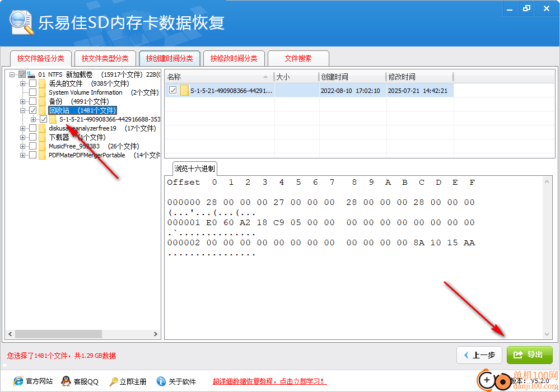Viewport: 560px width, 392px height.
Task: Check the diskusageanalyzerfree19 checkbox
Action: click(x=32, y=128)
